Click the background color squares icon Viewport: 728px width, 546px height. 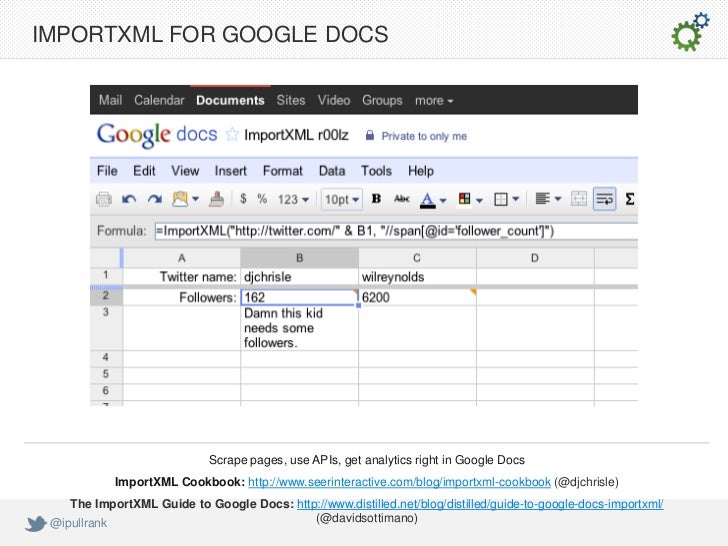[x=464, y=199]
